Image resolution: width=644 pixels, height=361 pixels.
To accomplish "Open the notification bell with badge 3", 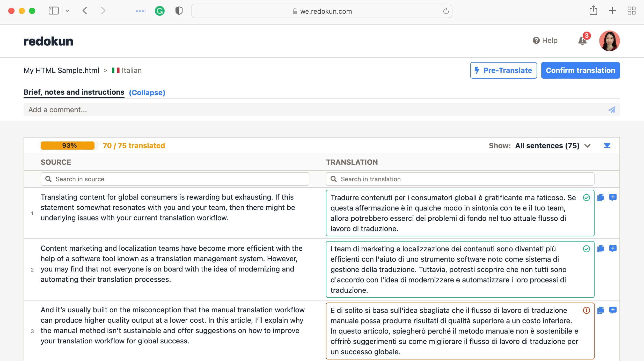I will (x=583, y=40).
